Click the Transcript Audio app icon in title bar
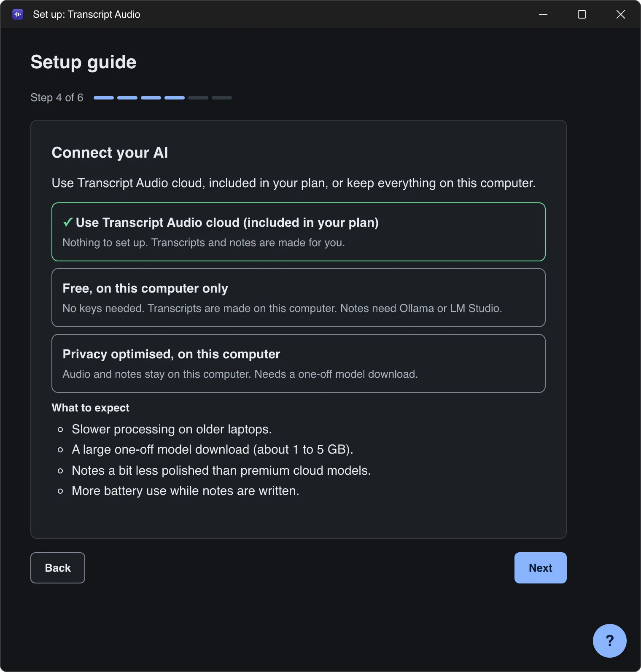 coord(18,14)
